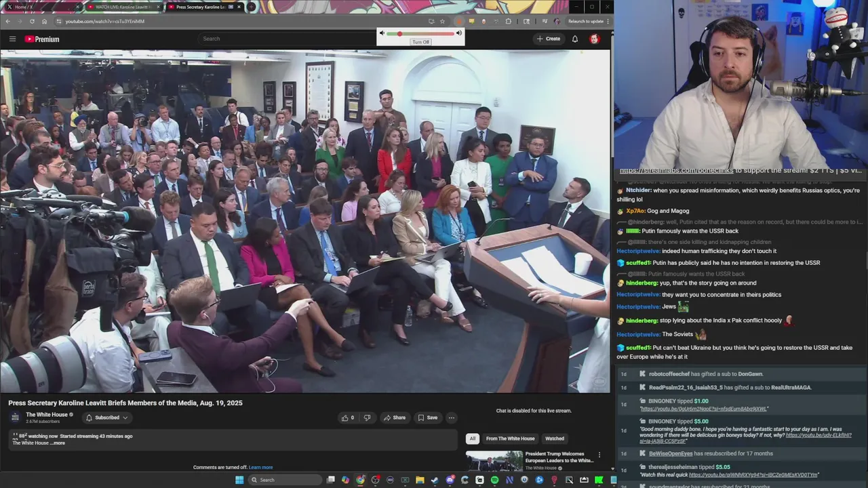868x488 pixels.
Task: Open Learn more link about comments
Action: (x=260, y=468)
